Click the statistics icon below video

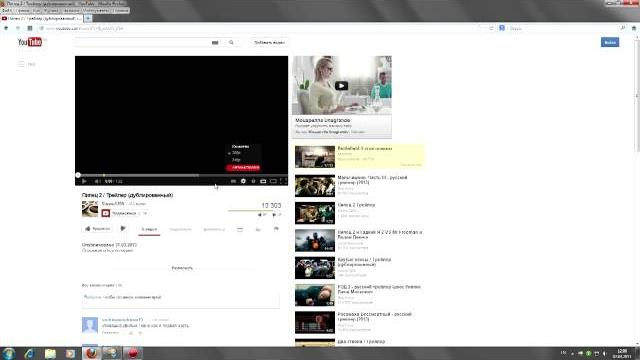coord(258,229)
